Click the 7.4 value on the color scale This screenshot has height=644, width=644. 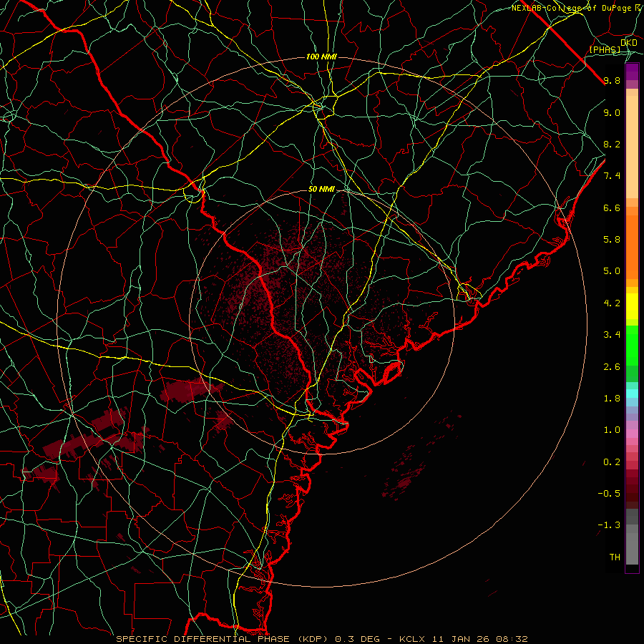[x=612, y=176]
